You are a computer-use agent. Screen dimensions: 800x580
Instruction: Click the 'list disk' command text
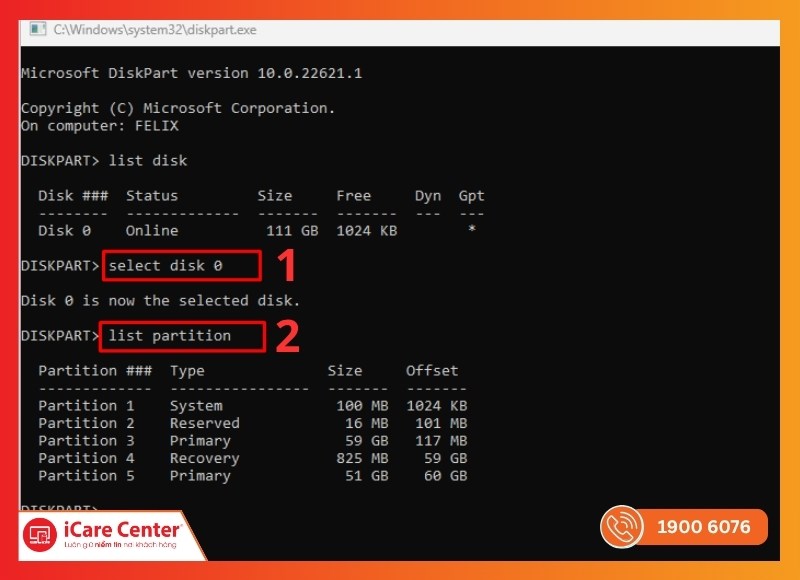coord(147,161)
